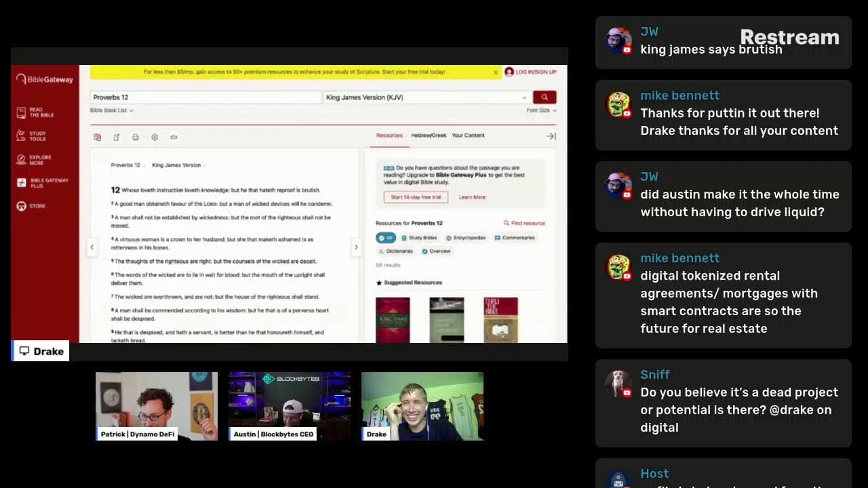The height and width of the screenshot is (488, 868).
Task: Click mike bennett's 'Thanks for puttin' comment
Action: point(723,115)
